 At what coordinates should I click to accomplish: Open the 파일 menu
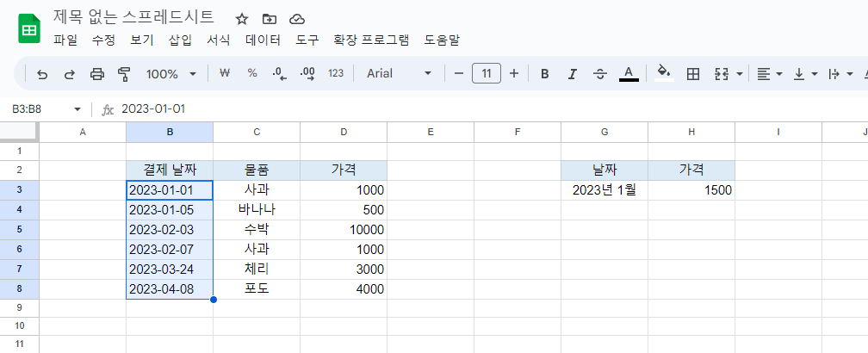(x=65, y=40)
